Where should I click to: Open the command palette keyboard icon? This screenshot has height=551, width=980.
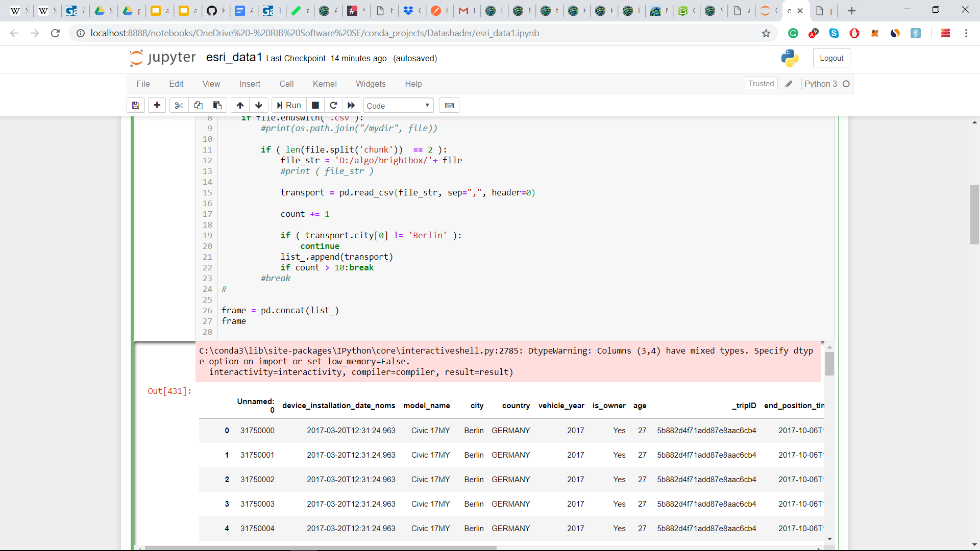click(449, 105)
